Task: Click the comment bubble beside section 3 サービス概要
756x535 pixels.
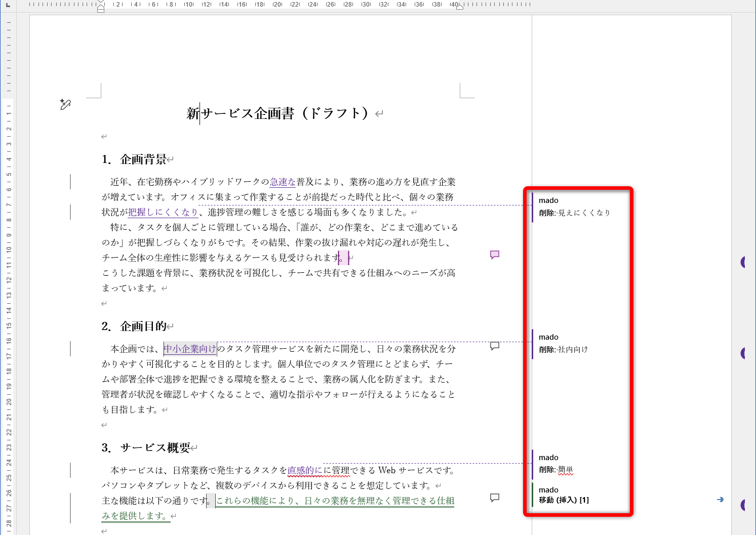Action: click(x=494, y=498)
